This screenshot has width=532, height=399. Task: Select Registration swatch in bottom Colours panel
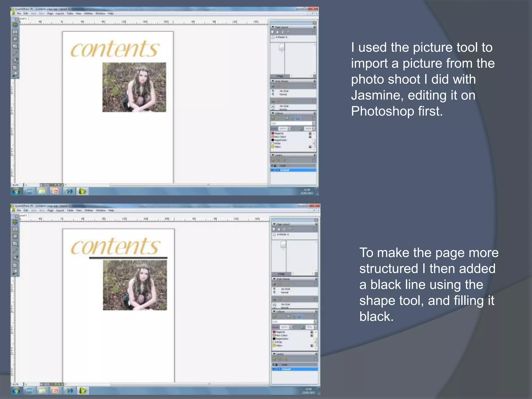click(x=274, y=339)
